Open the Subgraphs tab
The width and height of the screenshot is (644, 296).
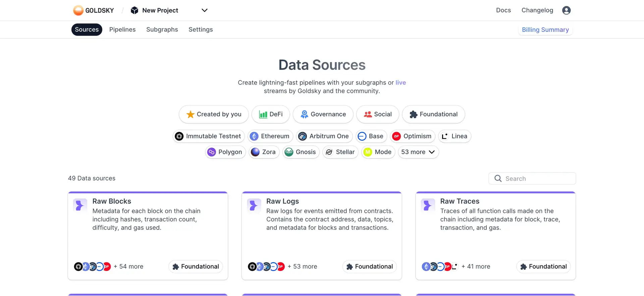pos(162,30)
